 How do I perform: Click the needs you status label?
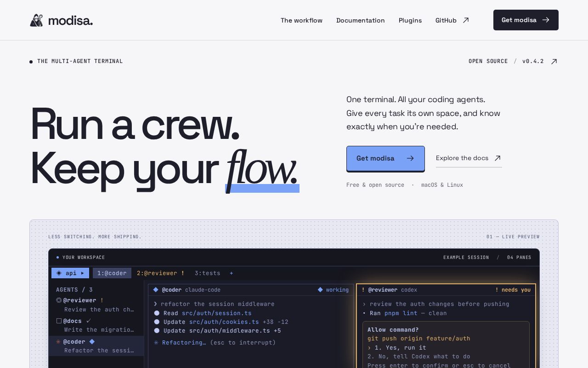click(513, 290)
